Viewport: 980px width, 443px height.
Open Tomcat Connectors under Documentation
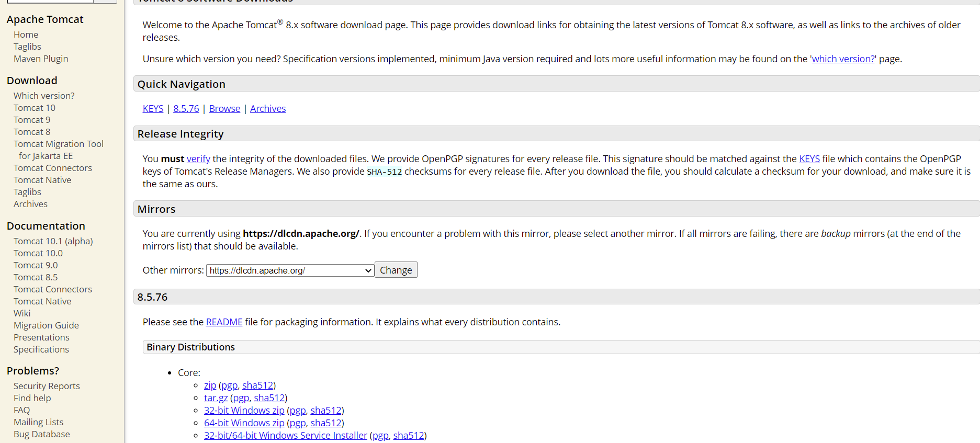point(53,289)
